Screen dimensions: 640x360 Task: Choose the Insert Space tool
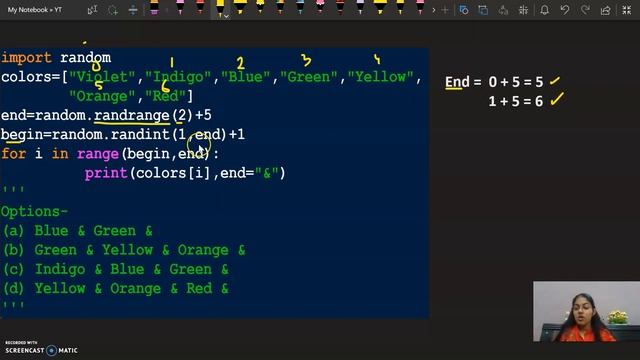[x=133, y=10]
